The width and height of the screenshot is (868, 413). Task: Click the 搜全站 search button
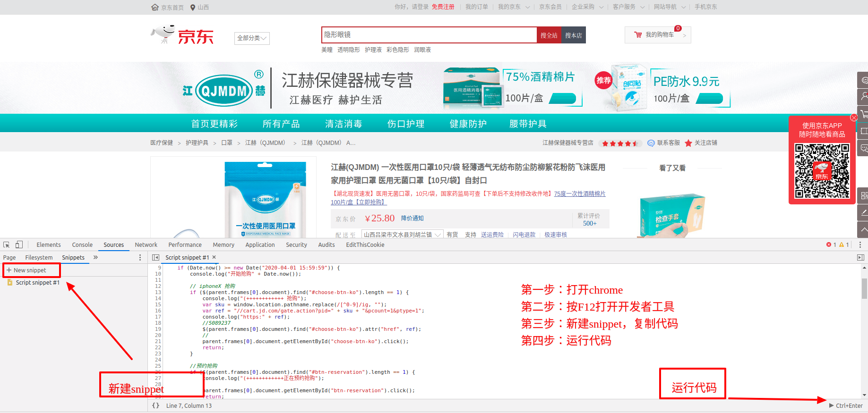click(x=549, y=35)
